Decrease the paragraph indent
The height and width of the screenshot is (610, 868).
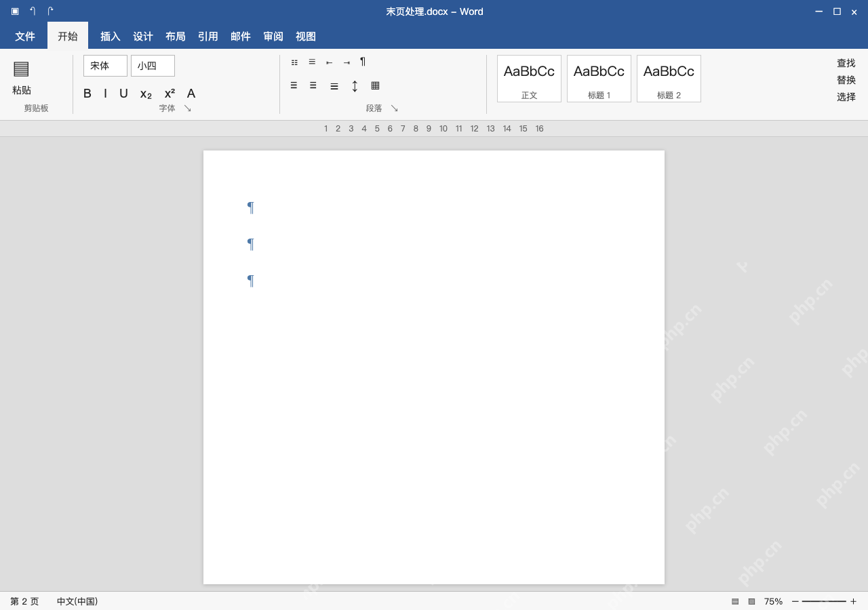coord(329,62)
